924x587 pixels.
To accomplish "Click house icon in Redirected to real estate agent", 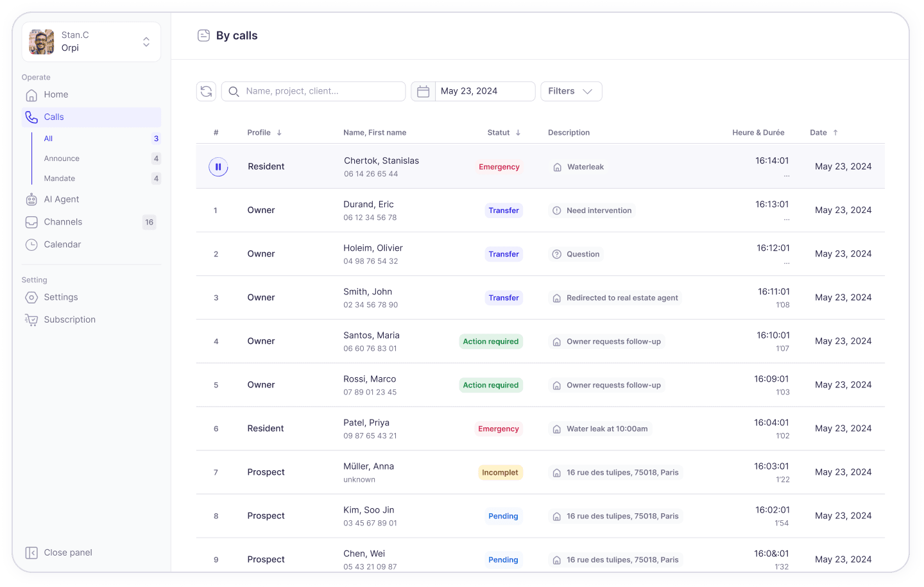I will (x=556, y=298).
